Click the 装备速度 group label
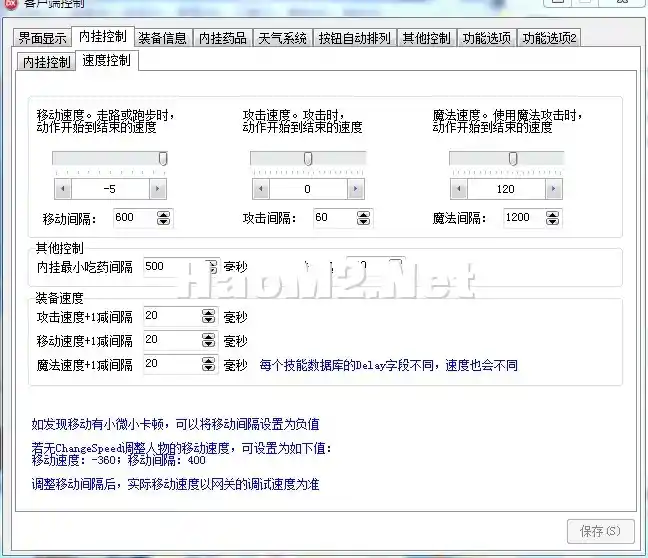The height and width of the screenshot is (558, 648). [60, 298]
